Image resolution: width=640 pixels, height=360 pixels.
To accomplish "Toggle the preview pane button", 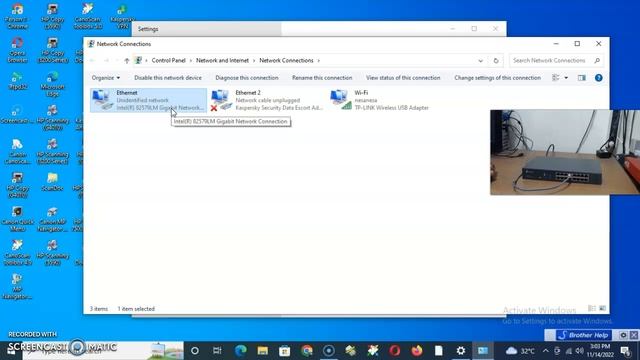I will pos(582,78).
